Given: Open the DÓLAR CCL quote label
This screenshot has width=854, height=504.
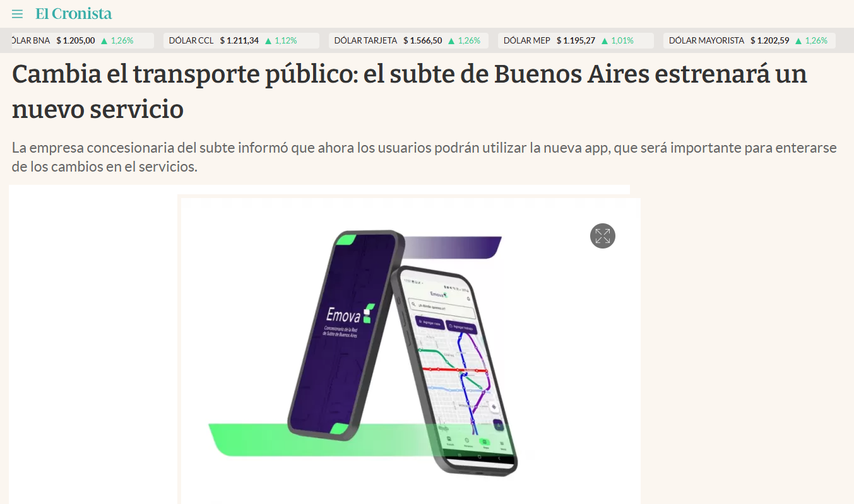Looking at the screenshot, I should tap(191, 40).
